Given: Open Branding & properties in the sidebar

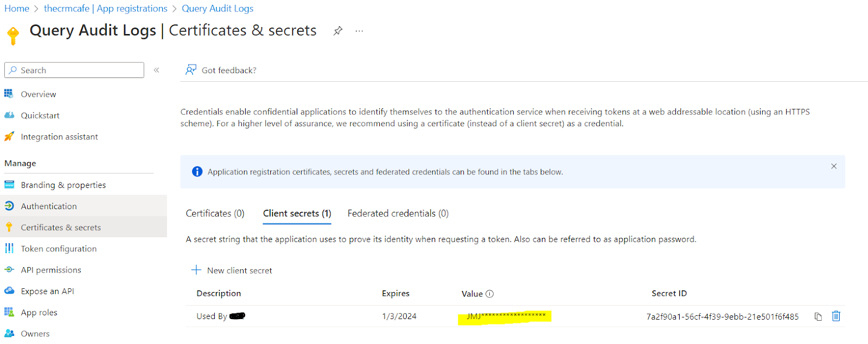Looking at the screenshot, I should click(63, 185).
